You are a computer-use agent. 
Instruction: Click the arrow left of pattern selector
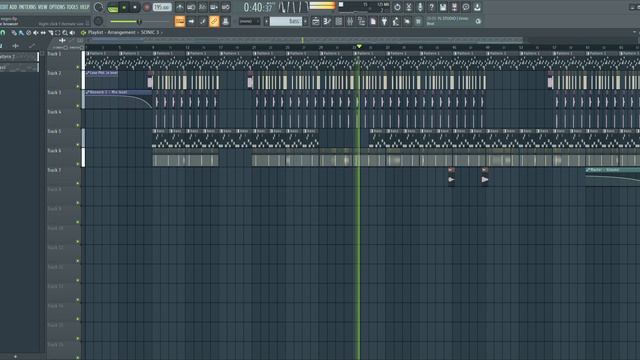[266, 21]
